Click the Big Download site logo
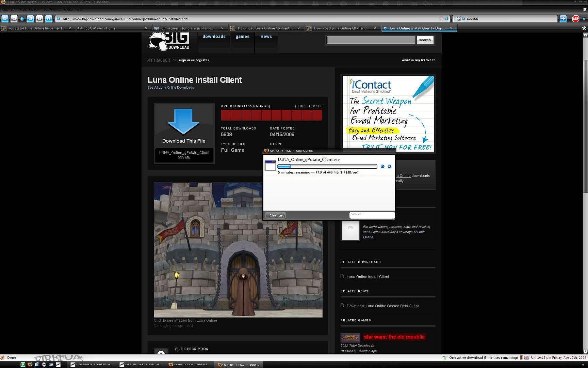Screen dimensions: 588x368 point(169,42)
